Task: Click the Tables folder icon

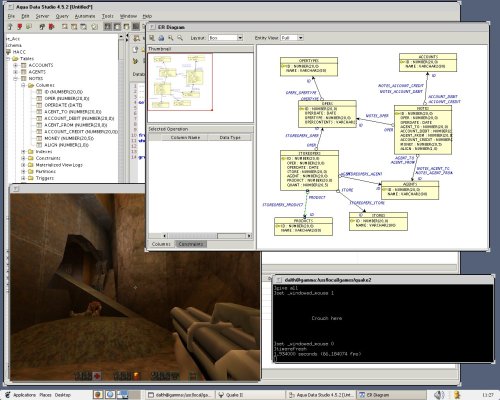Action: [x=15, y=59]
